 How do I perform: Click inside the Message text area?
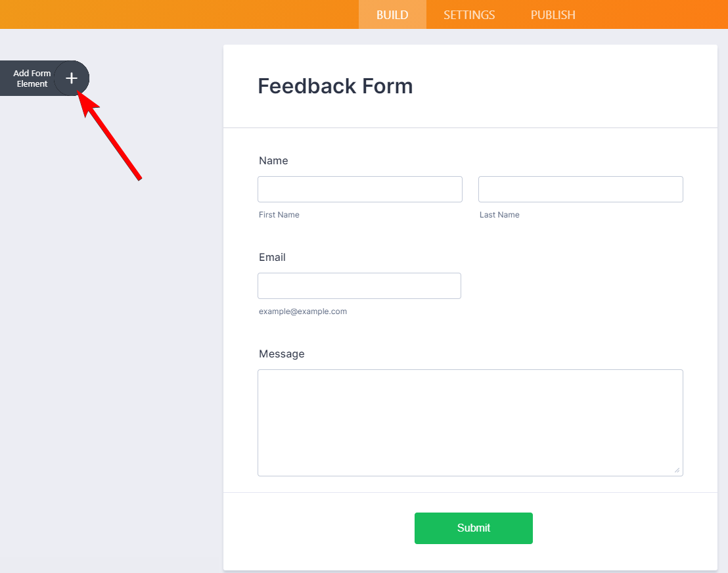470,423
